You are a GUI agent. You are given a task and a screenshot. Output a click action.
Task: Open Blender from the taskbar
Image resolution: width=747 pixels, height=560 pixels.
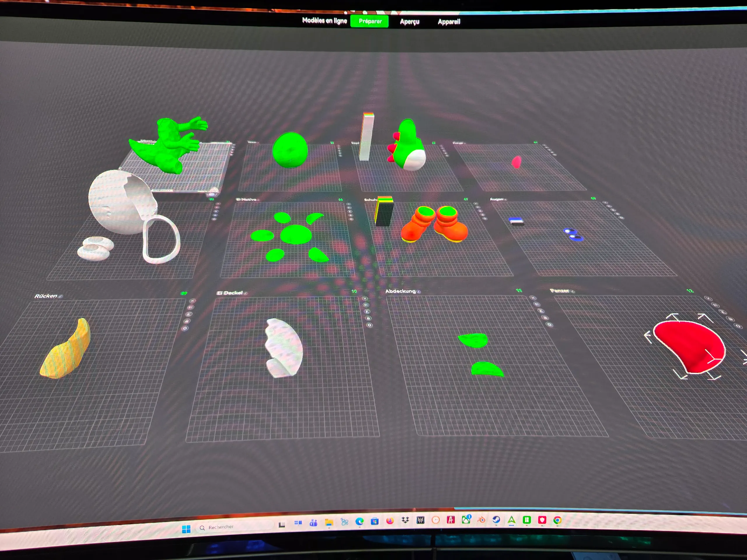pyautogui.click(x=481, y=520)
